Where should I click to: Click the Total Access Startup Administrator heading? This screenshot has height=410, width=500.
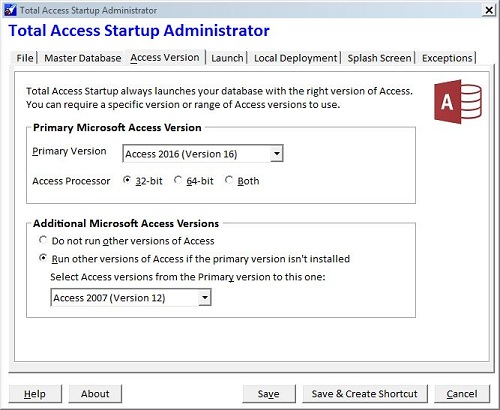pos(139,31)
